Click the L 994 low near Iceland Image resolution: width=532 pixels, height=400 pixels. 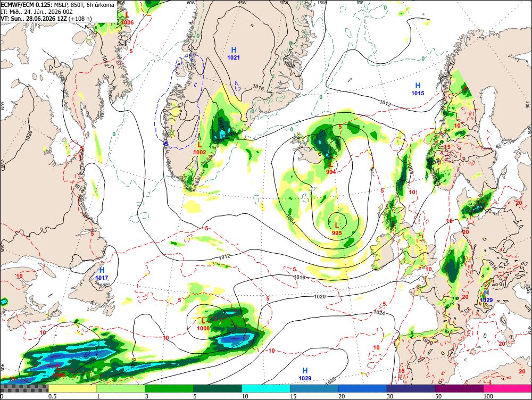pos(331,168)
